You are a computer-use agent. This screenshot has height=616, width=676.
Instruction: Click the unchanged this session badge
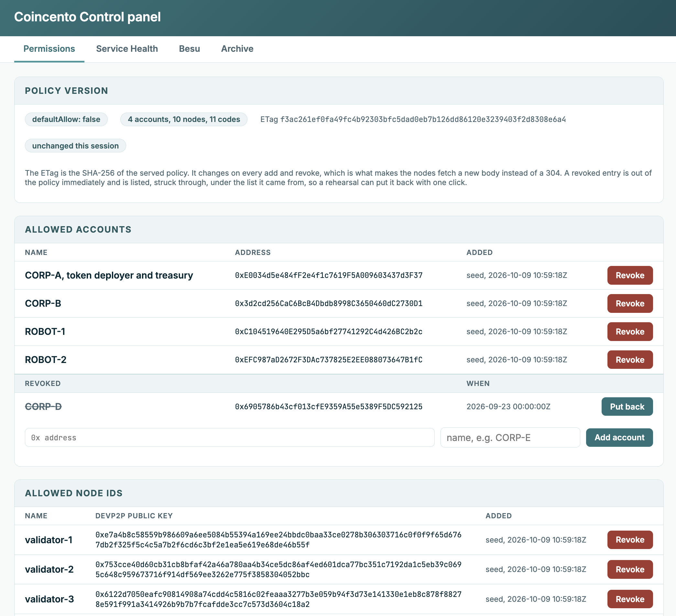pyautogui.click(x=75, y=146)
